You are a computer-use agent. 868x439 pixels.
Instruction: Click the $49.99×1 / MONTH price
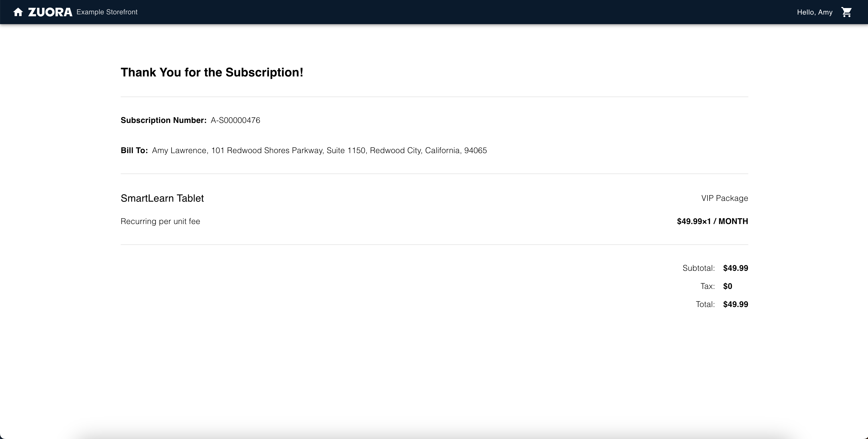coord(712,221)
